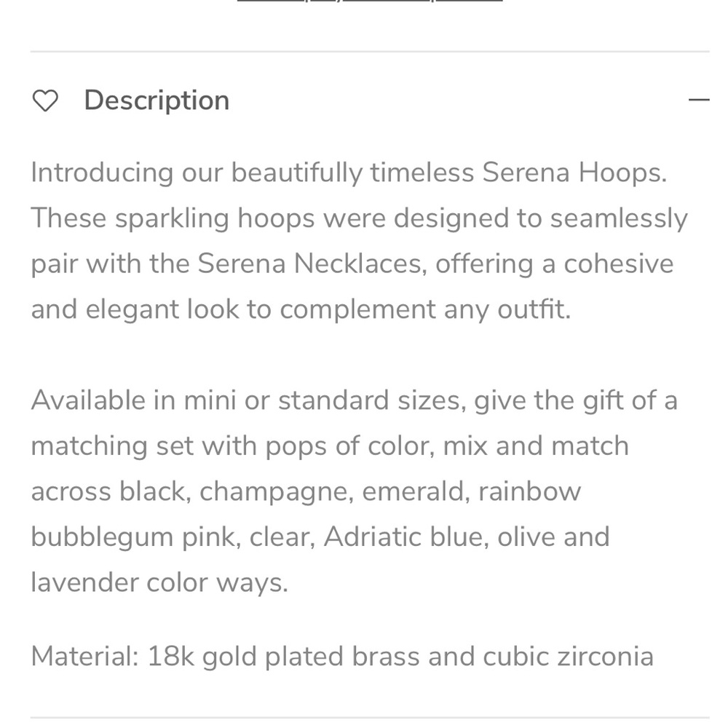Image resolution: width=728 pixels, height=728 pixels.
Task: Click the 'mix and match' phrase
Action: click(536, 446)
